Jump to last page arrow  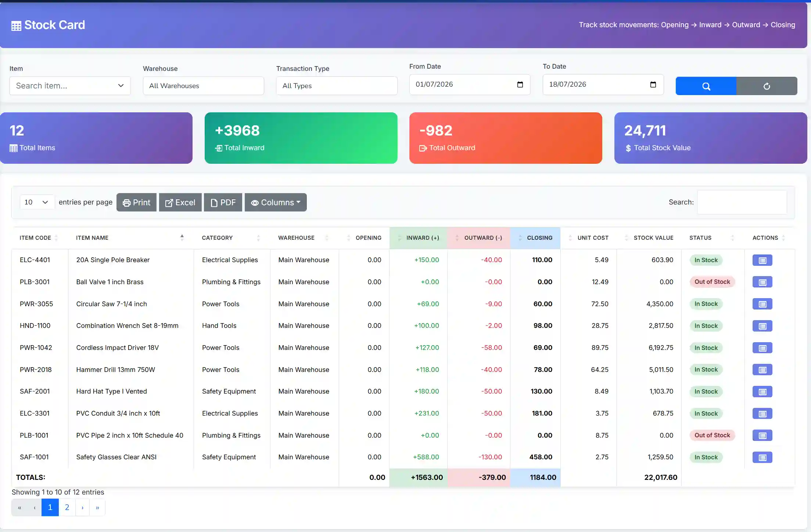pyautogui.click(x=97, y=507)
